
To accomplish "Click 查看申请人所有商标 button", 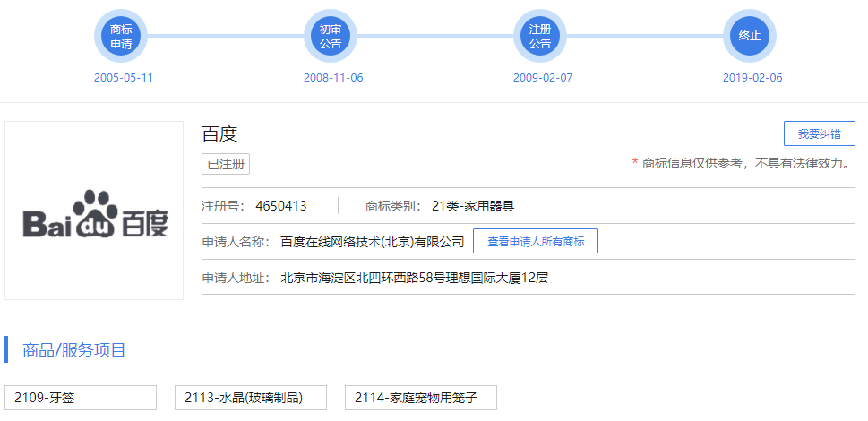I will coord(536,241).
